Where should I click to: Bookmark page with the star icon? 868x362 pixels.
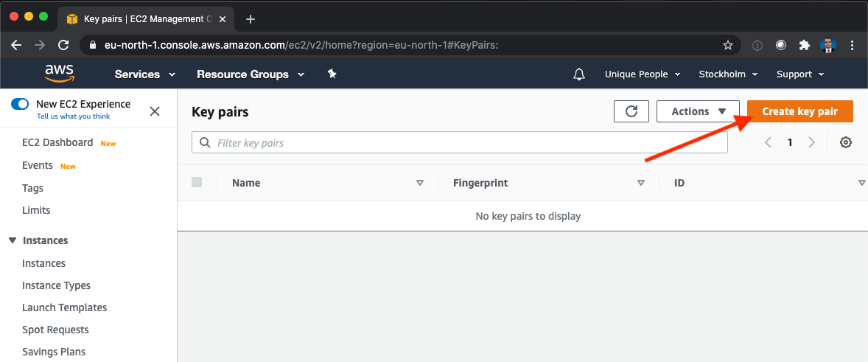(x=728, y=46)
